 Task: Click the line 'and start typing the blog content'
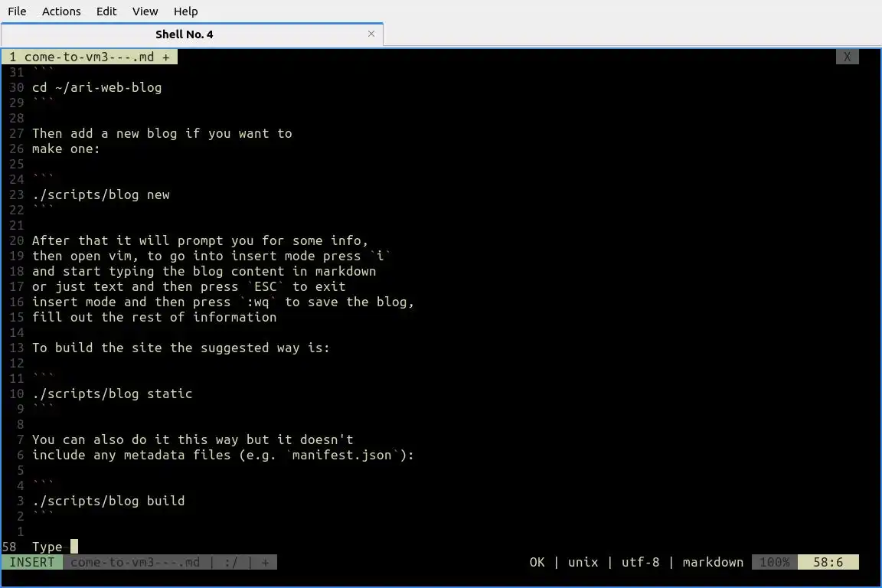tap(204, 271)
